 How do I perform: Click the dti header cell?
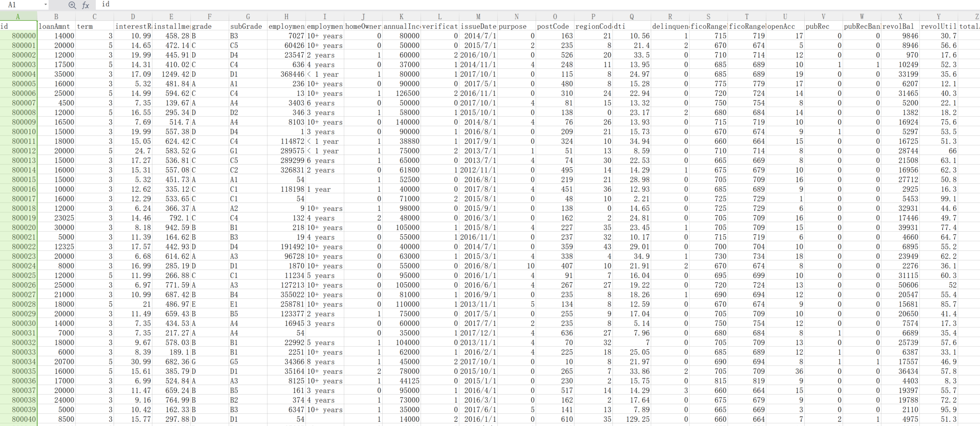click(631, 26)
